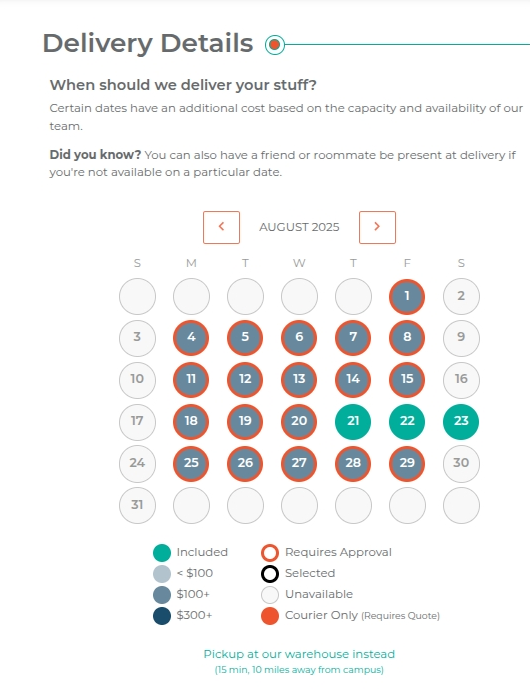Select Wednesday August 27

coord(299,463)
